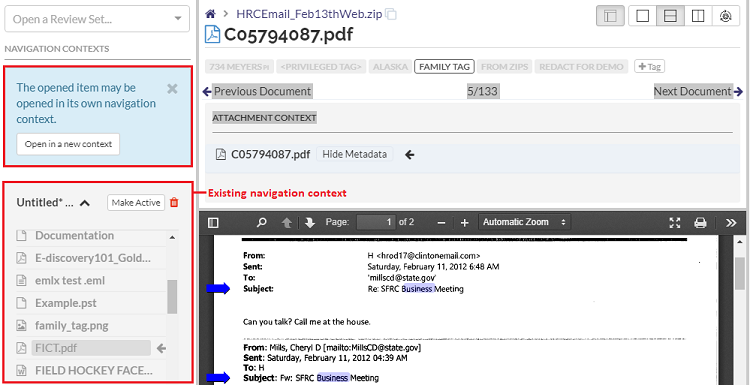Delete the Untitled navigation context
Image resolution: width=750 pixels, height=385 pixels.
[174, 202]
